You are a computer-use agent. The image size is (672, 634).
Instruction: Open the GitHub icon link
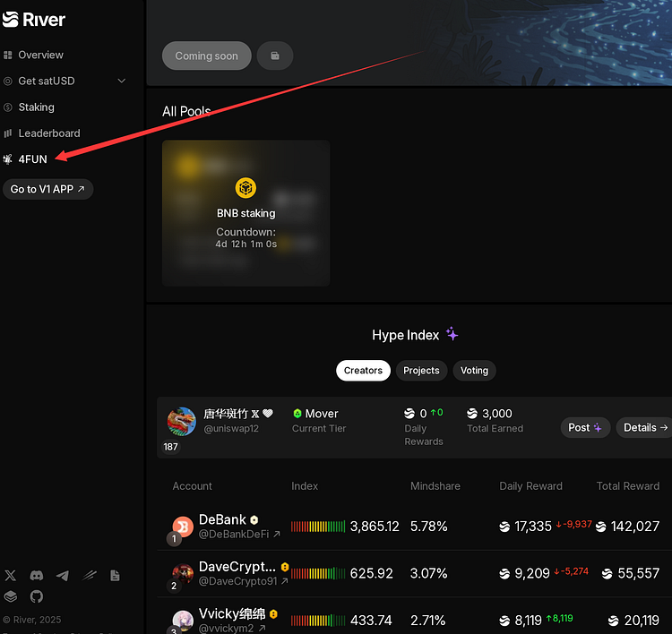37,596
